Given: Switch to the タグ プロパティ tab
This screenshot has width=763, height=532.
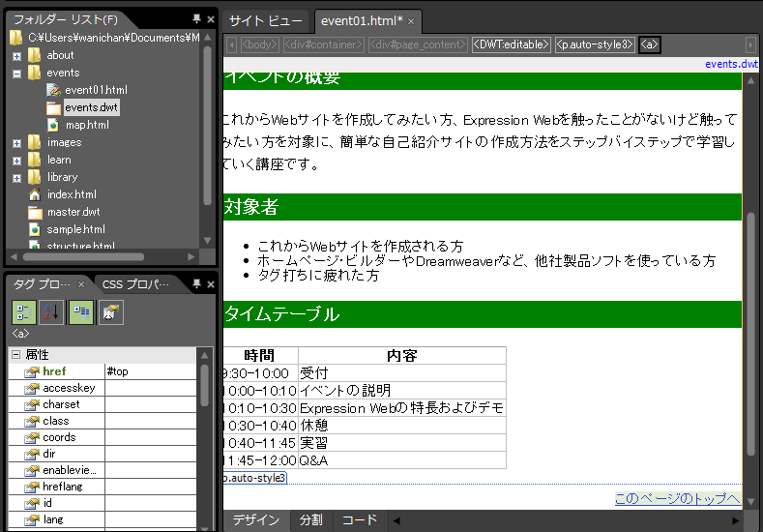Looking at the screenshot, I should click(x=42, y=284).
